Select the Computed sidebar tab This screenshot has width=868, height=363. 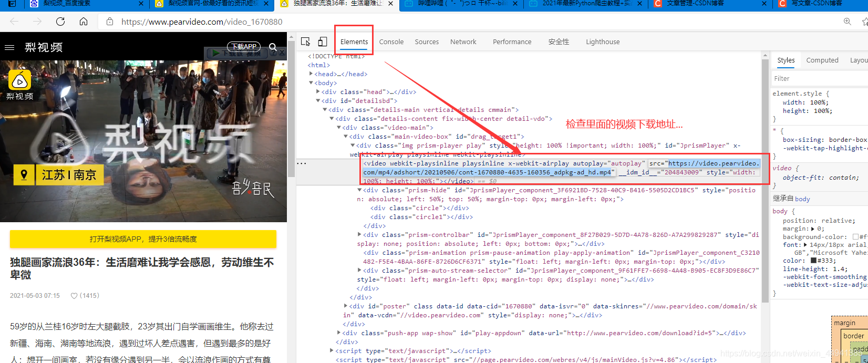coord(822,60)
